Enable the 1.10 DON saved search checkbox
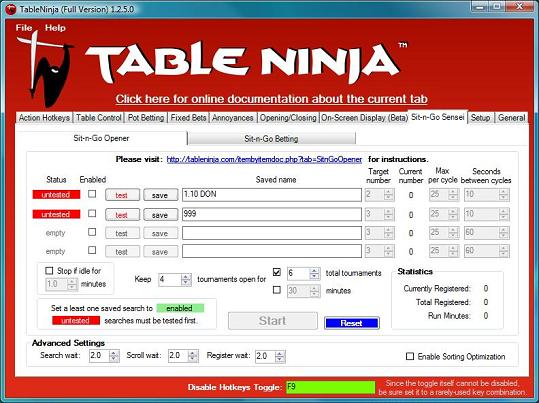Screen dimensions: 539x403 92,194
